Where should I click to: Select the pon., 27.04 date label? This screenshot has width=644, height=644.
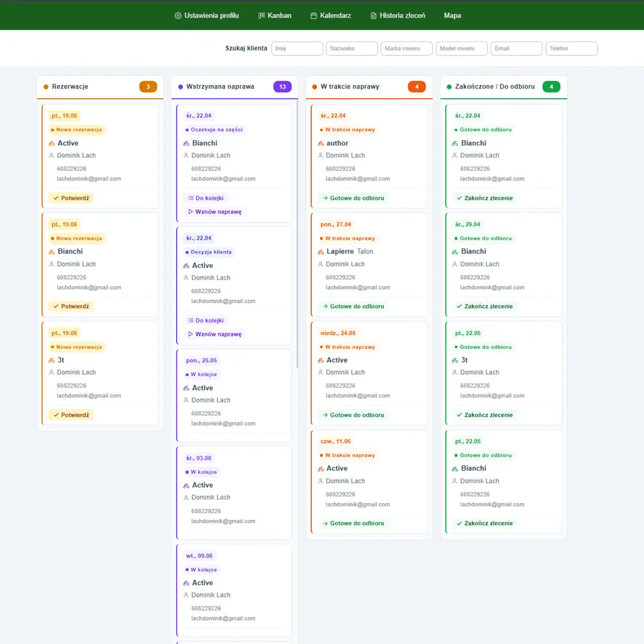[x=336, y=225]
